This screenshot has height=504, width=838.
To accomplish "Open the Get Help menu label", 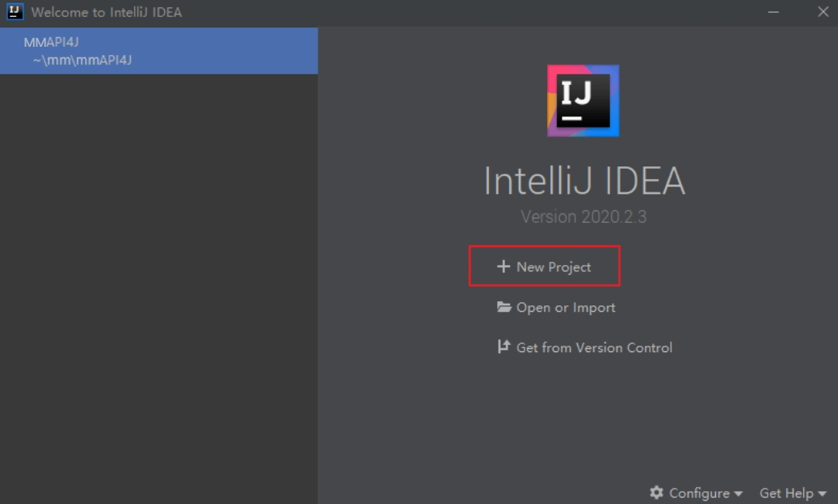I will [785, 493].
